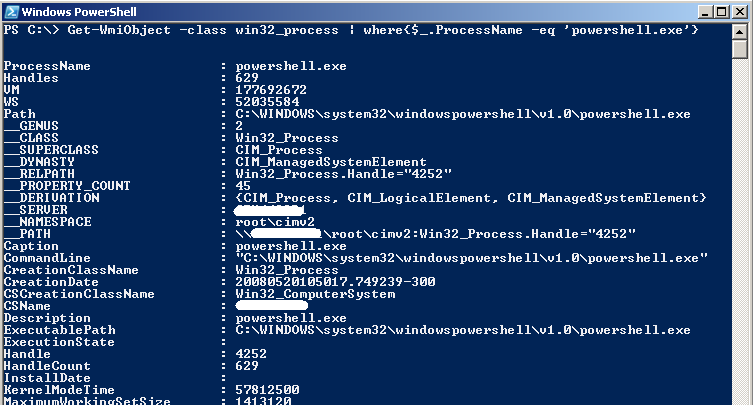Minimize the Windows PowerShell window

pyautogui.click(x=705, y=12)
